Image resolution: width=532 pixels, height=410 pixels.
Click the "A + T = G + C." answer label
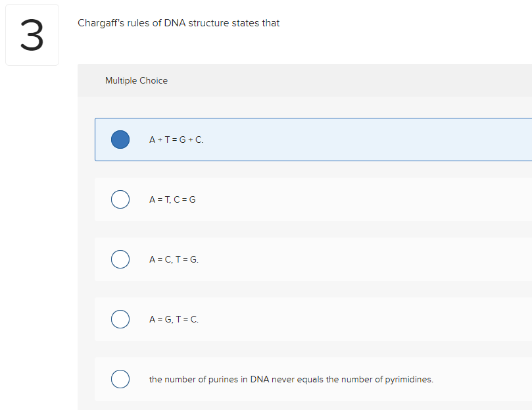(176, 140)
